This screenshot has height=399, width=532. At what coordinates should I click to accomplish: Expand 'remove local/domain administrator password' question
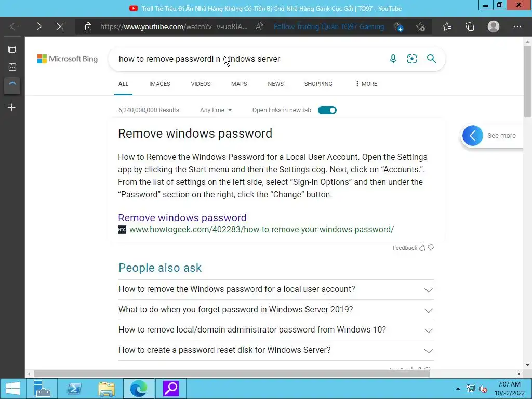point(276,330)
